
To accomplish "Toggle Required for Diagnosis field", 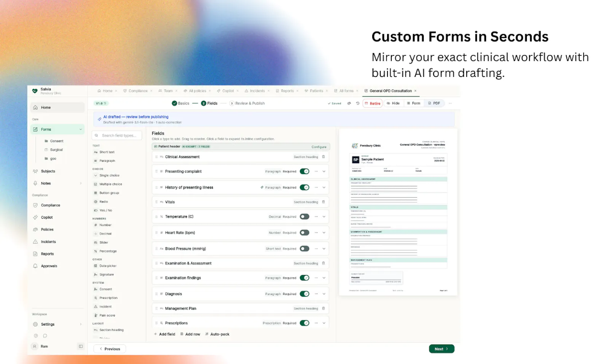I will click(x=304, y=294).
